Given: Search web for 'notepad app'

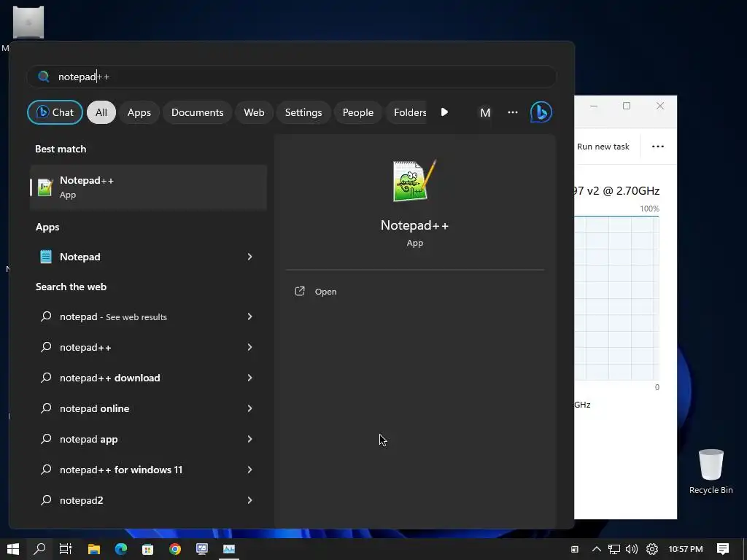Looking at the screenshot, I should (x=88, y=439).
